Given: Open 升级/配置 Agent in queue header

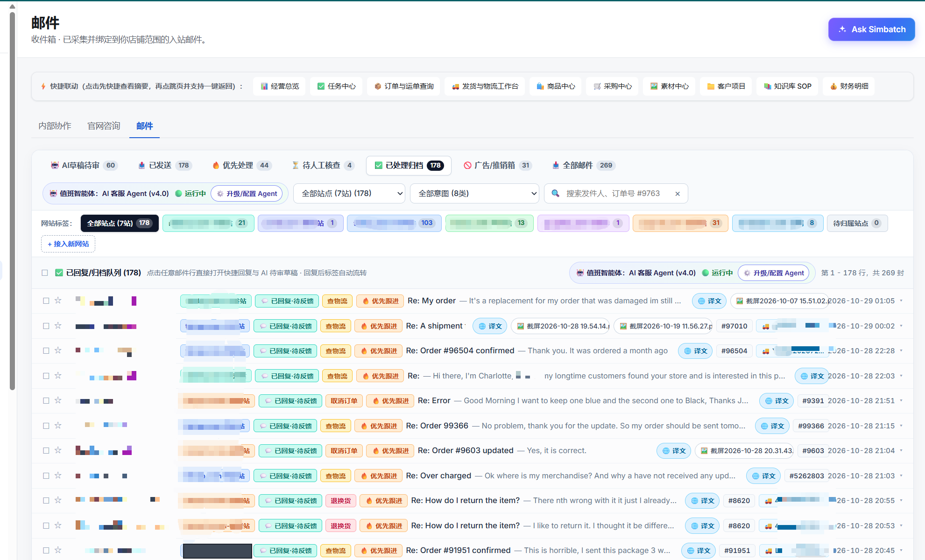Looking at the screenshot, I should [x=773, y=273].
